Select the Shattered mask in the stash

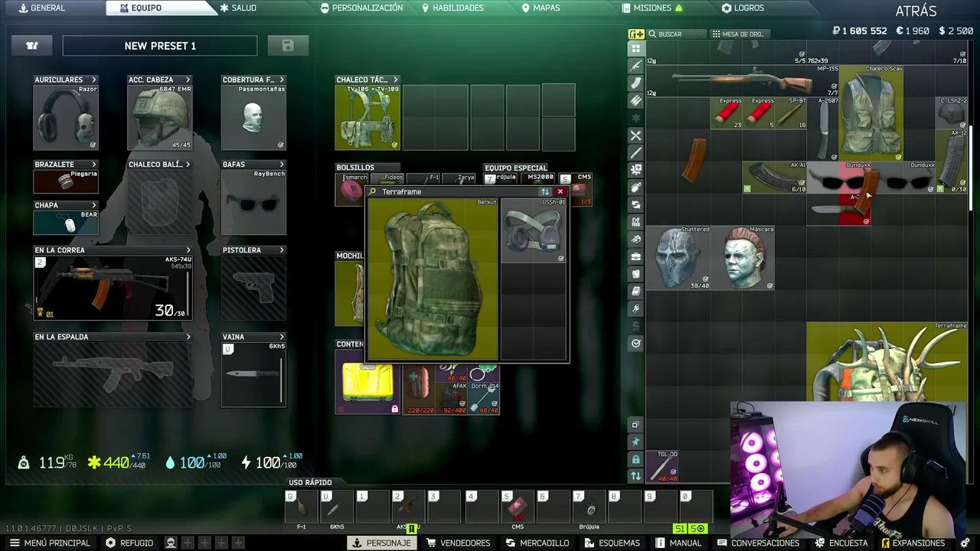678,258
